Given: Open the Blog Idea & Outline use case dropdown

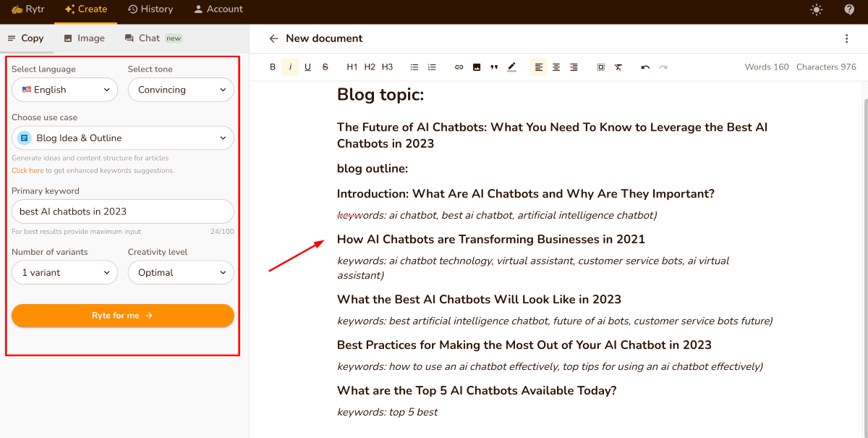Looking at the screenshot, I should 123,138.
